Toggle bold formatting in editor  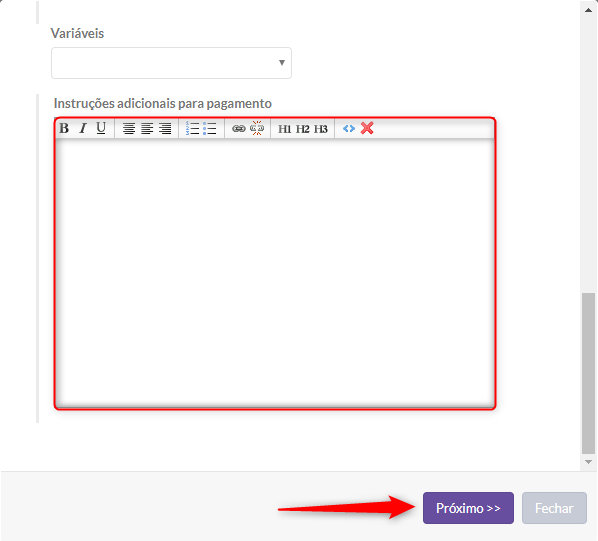(64, 128)
